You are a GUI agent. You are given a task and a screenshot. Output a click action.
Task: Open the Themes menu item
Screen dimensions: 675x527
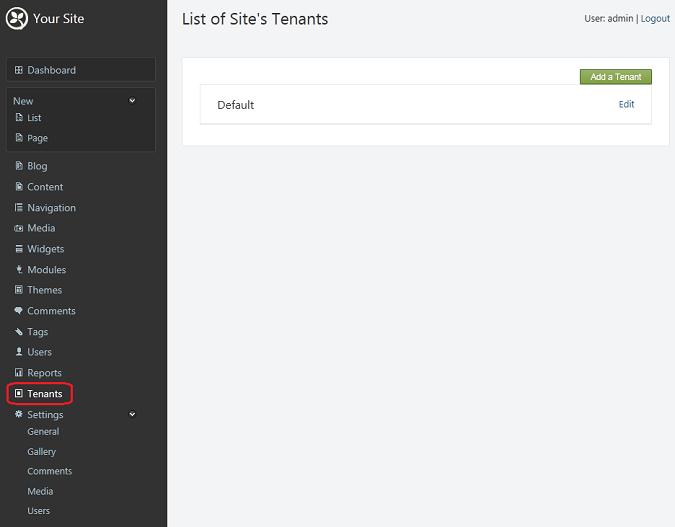[44, 290]
